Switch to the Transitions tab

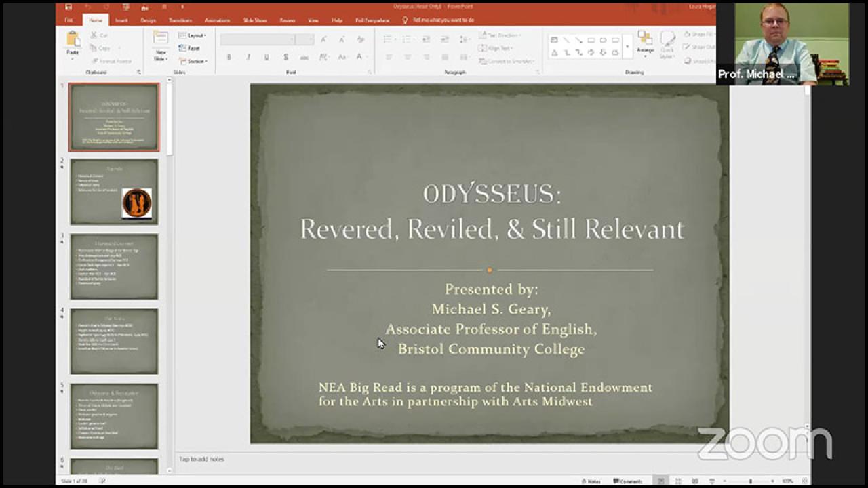click(180, 20)
